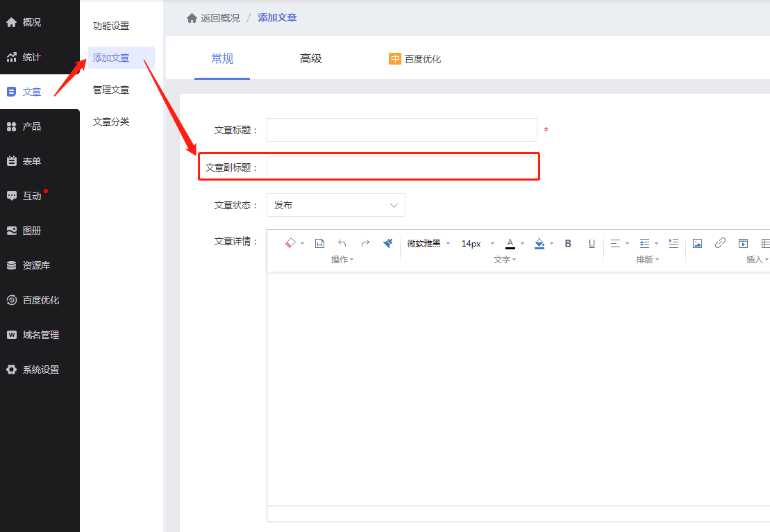Viewport: 770px width, 532px height.
Task: Click the 添加文章 breadcrumb link
Action: pos(277,17)
